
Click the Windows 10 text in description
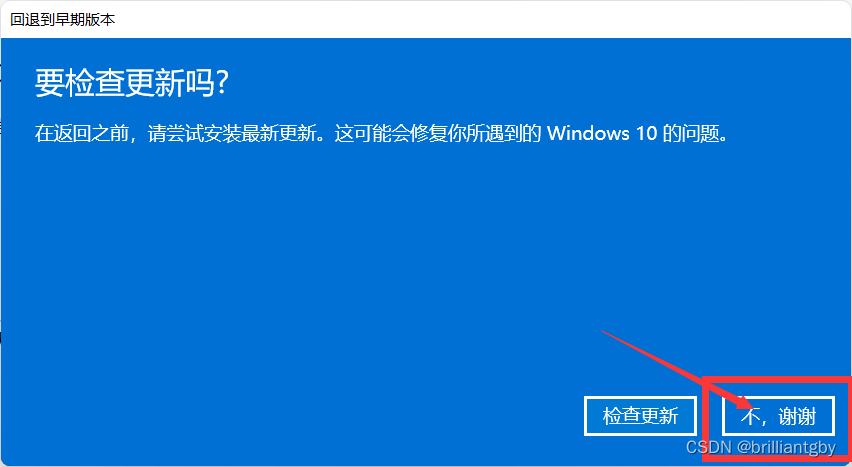pyautogui.click(x=602, y=133)
